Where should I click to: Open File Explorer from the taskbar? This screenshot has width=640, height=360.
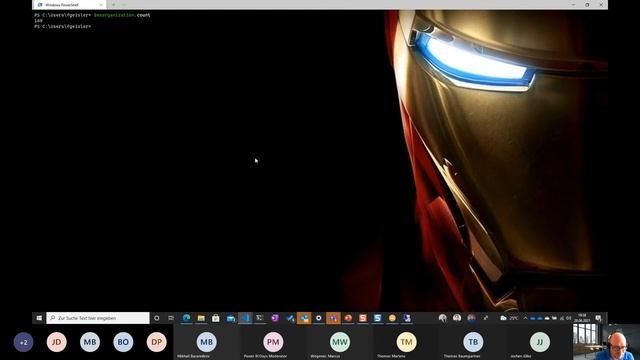(201, 318)
